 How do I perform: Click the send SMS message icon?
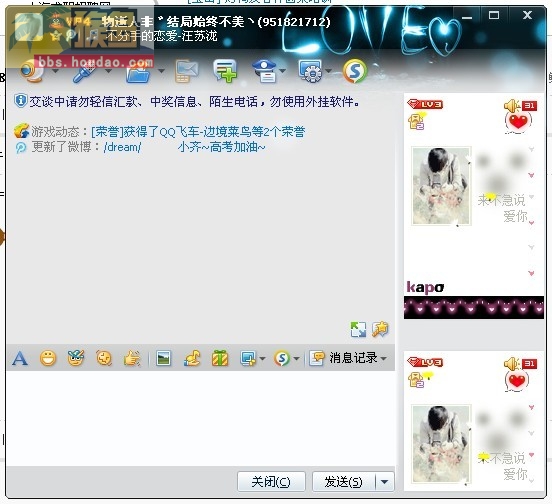[x=187, y=71]
